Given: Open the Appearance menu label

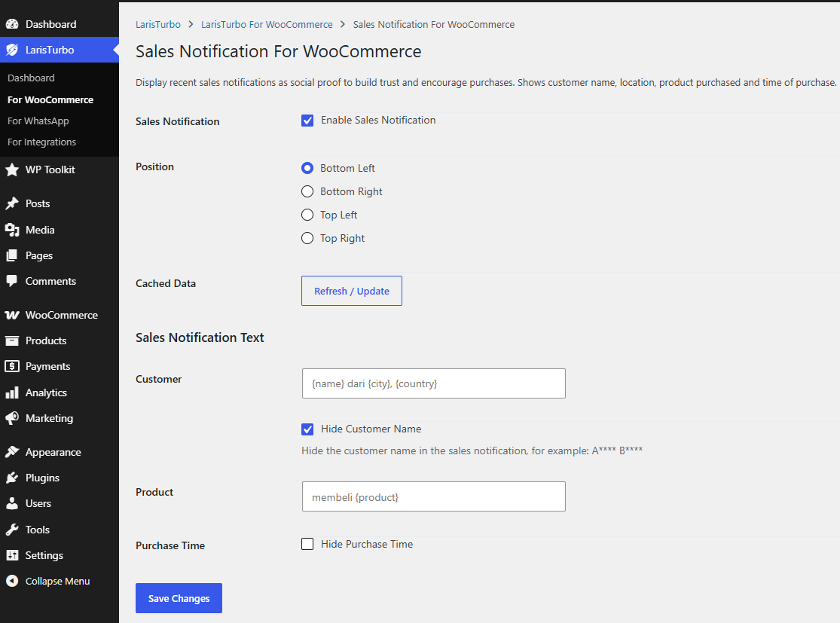Looking at the screenshot, I should coord(53,452).
